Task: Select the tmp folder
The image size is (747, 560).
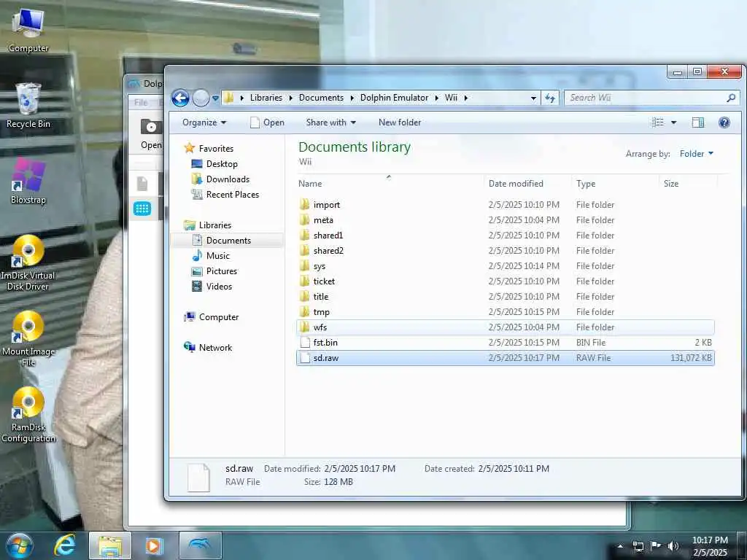Action: pos(505,312)
